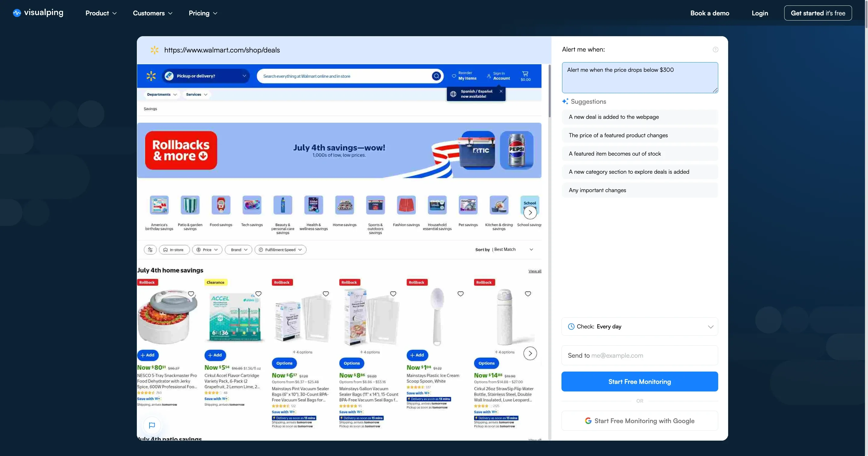Click Get started it's free button

(818, 13)
